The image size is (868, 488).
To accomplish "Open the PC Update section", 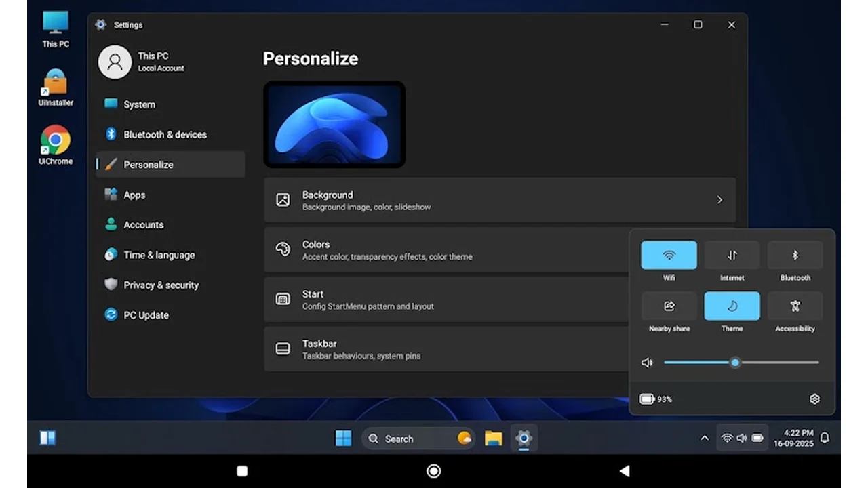I will [x=170, y=315].
